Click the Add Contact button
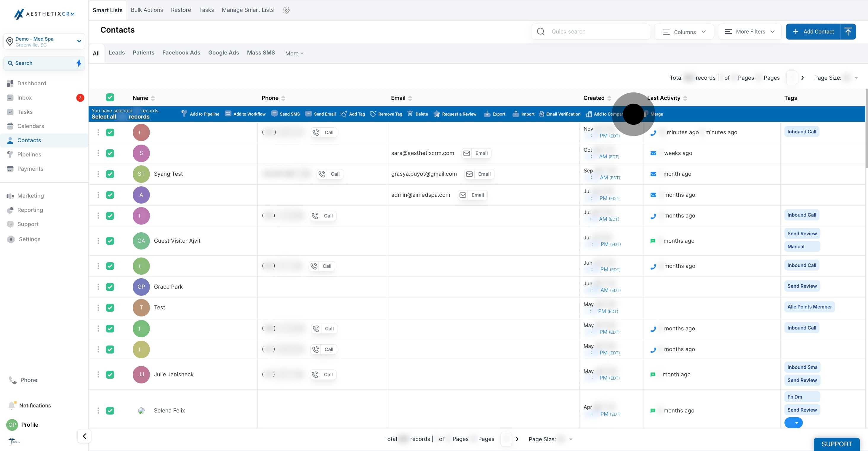This screenshot has width=868, height=451. [813, 31]
